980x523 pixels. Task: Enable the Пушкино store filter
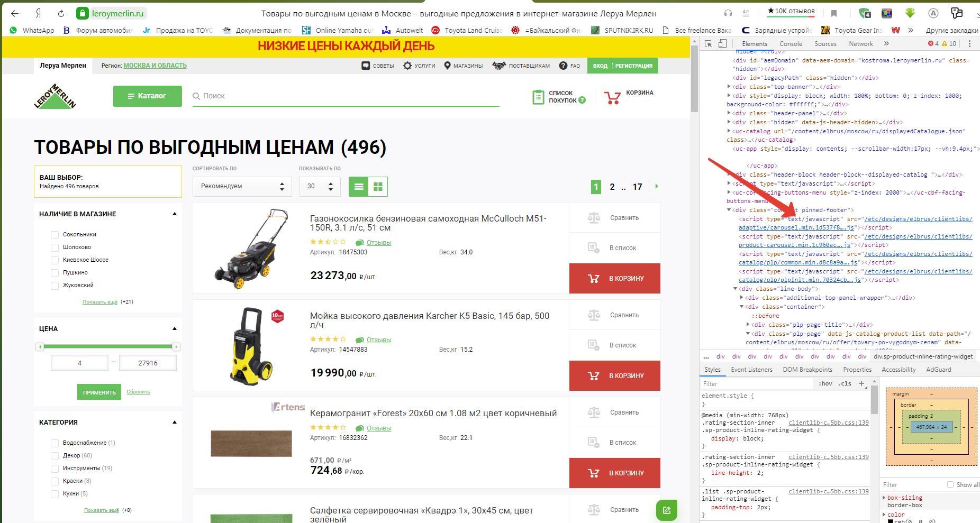tap(55, 273)
